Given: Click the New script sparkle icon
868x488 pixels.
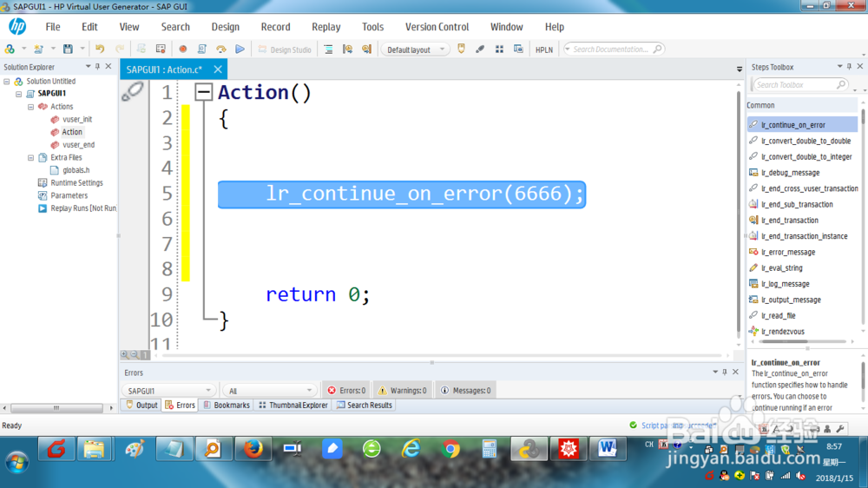Looking at the screenshot, I should (38, 49).
